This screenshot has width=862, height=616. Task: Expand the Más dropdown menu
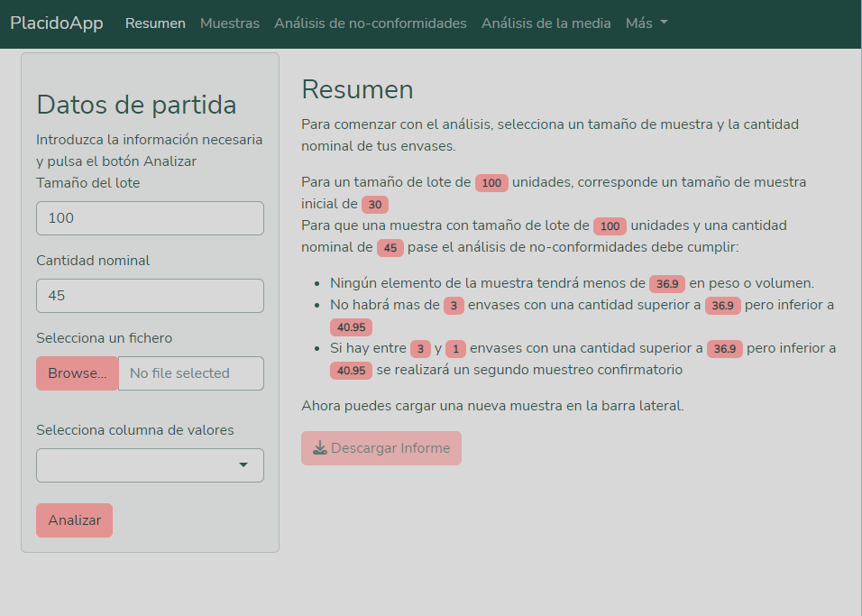pyautogui.click(x=646, y=23)
